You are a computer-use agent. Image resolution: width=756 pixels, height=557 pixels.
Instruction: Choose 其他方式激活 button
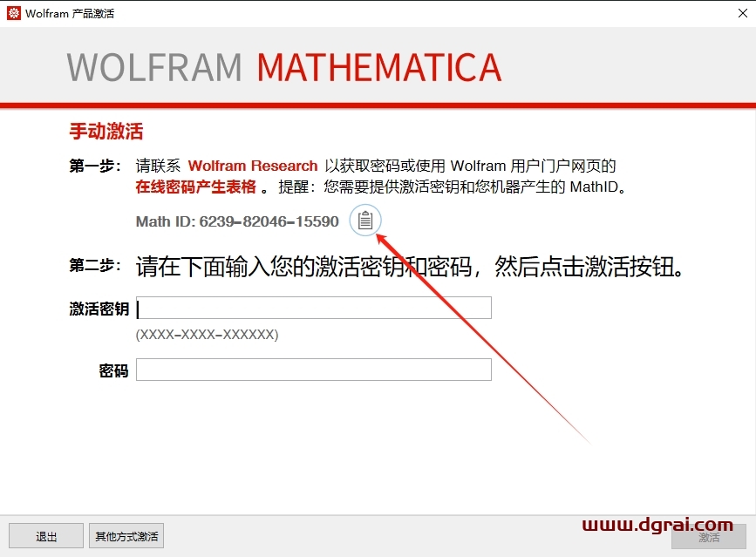pyautogui.click(x=126, y=536)
